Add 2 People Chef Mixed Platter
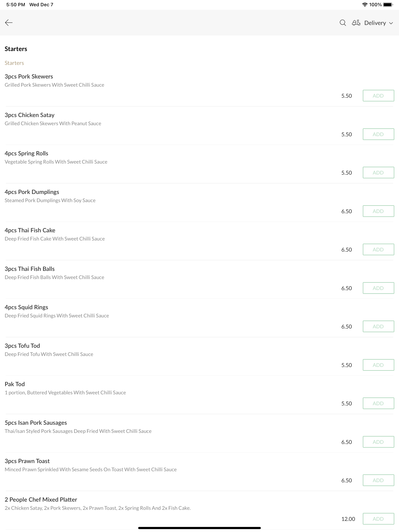The width and height of the screenshot is (399, 532). [378, 519]
